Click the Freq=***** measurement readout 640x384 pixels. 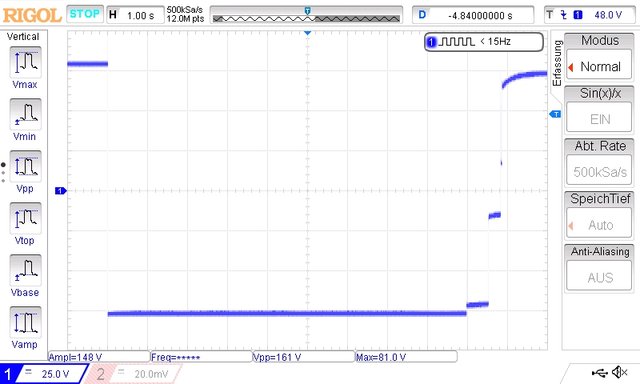(x=201, y=357)
